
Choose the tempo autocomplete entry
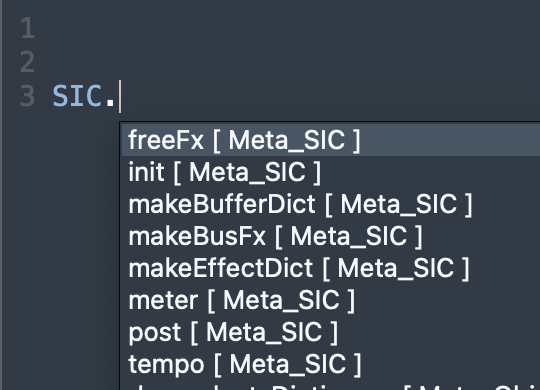[331, 364]
